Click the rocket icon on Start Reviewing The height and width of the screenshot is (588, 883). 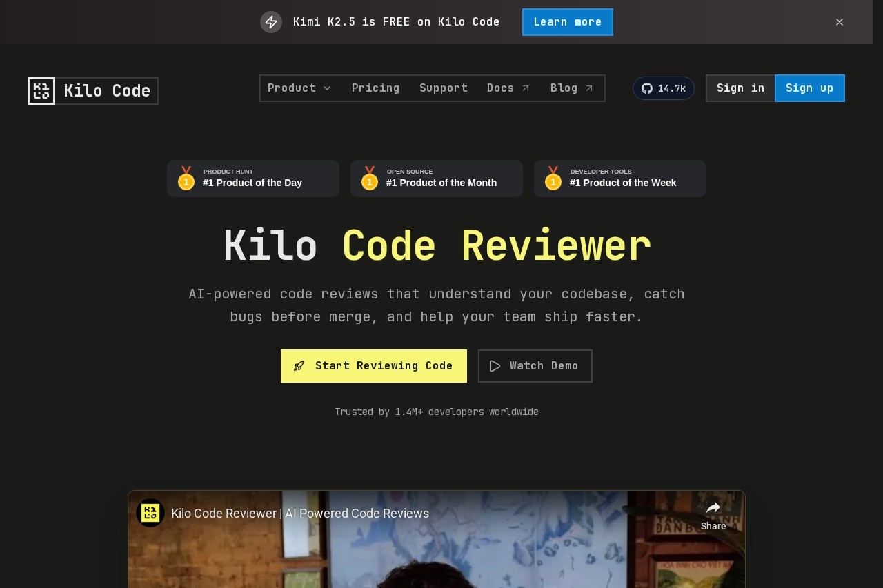point(299,366)
